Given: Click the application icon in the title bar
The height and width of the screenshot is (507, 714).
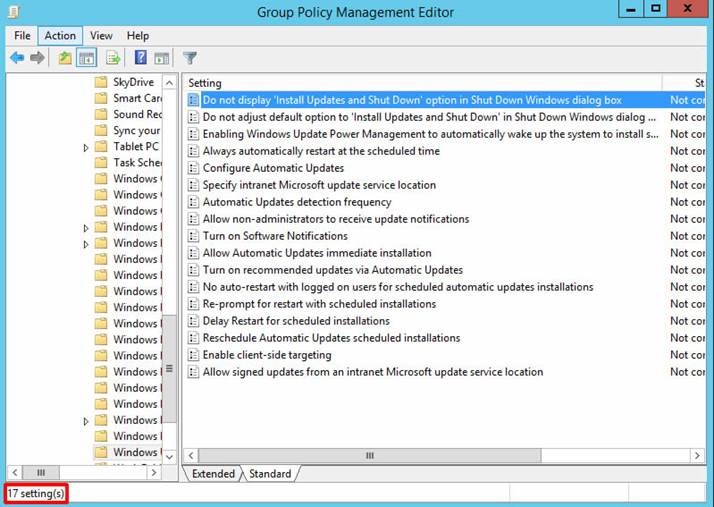Looking at the screenshot, I should (x=15, y=11).
